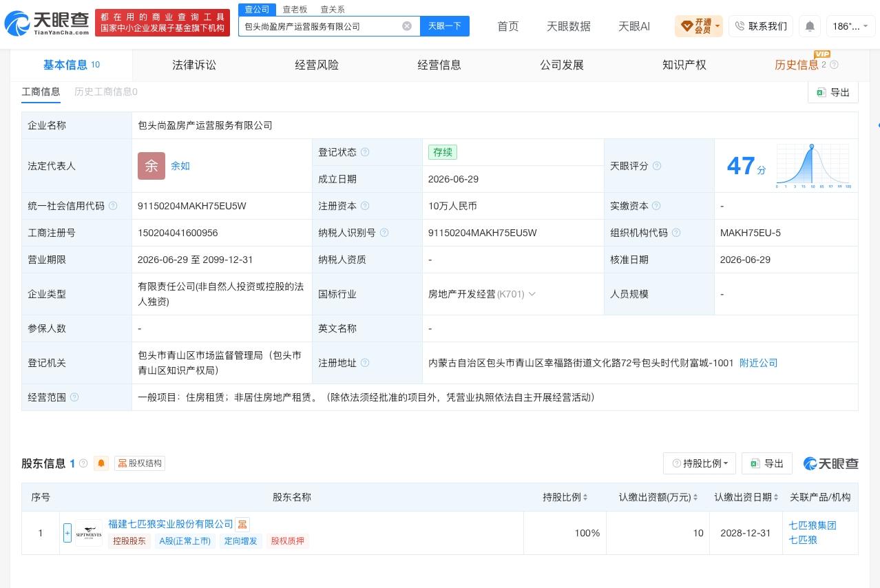Viewport: 880px width, 588px height.
Task: Select the 历史工商信息 sub-tab
Action: (106, 92)
